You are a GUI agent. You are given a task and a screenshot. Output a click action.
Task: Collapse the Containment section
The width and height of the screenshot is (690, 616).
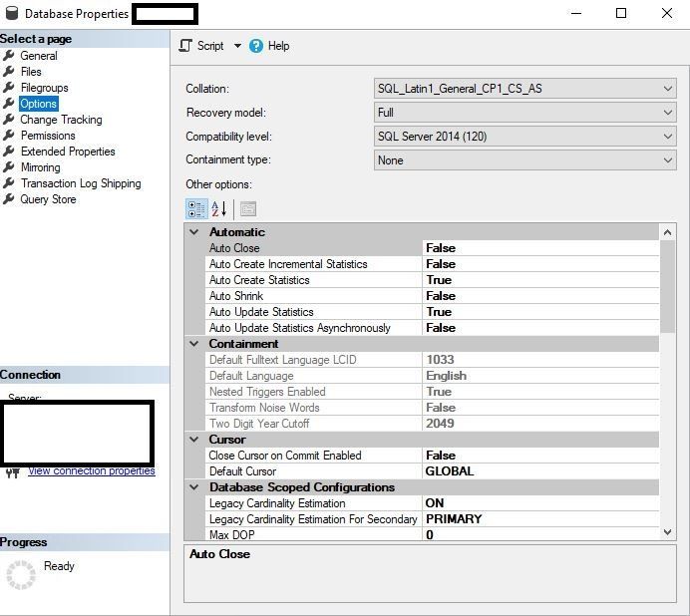tap(194, 344)
